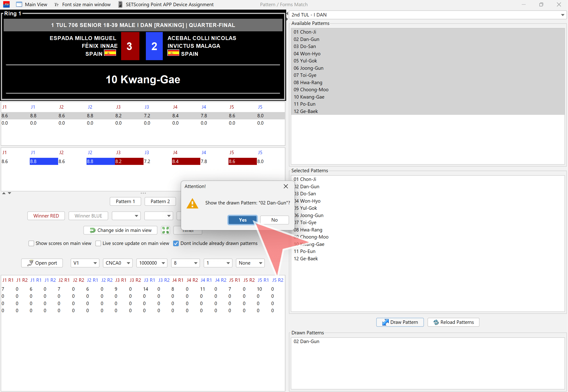Click the green four-squares fullscreen icon
This screenshot has width=568, height=392.
[165, 230]
